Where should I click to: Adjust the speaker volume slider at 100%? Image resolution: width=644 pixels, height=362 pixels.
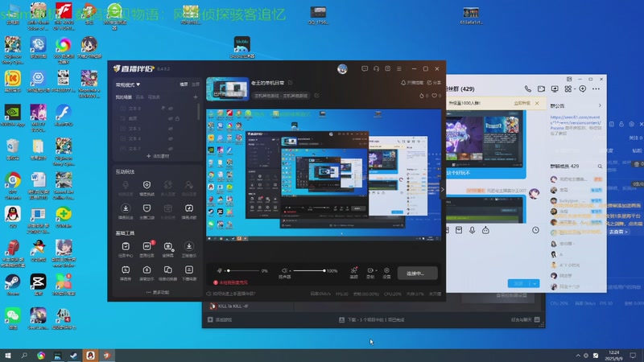309,271
